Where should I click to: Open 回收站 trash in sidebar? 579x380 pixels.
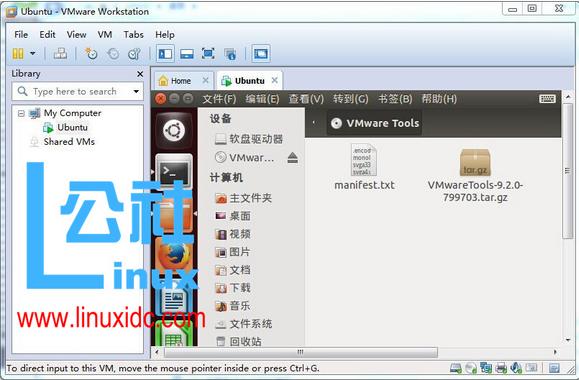[238, 342]
